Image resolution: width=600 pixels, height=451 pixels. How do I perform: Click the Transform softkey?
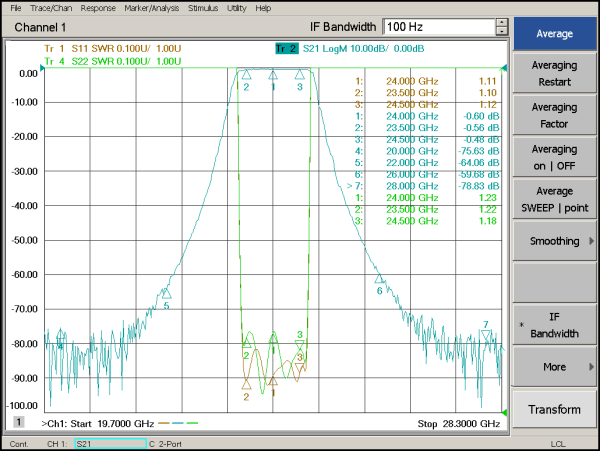[x=554, y=409]
